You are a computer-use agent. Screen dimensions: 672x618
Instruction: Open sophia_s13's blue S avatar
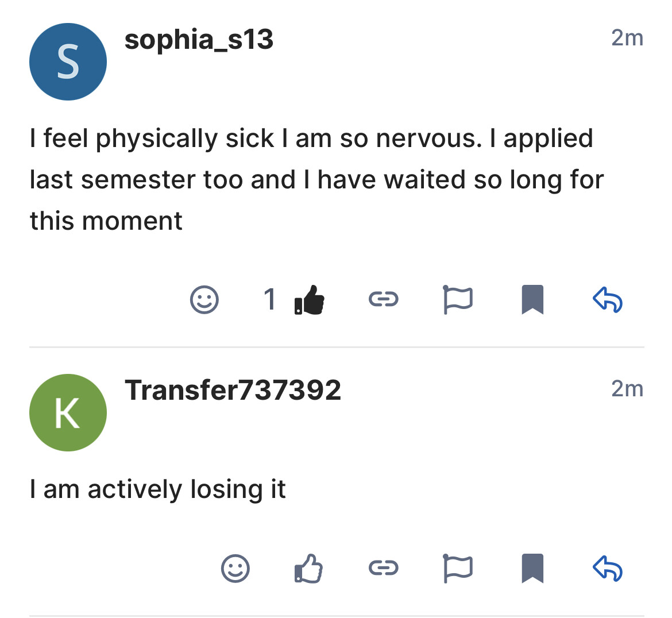(68, 62)
